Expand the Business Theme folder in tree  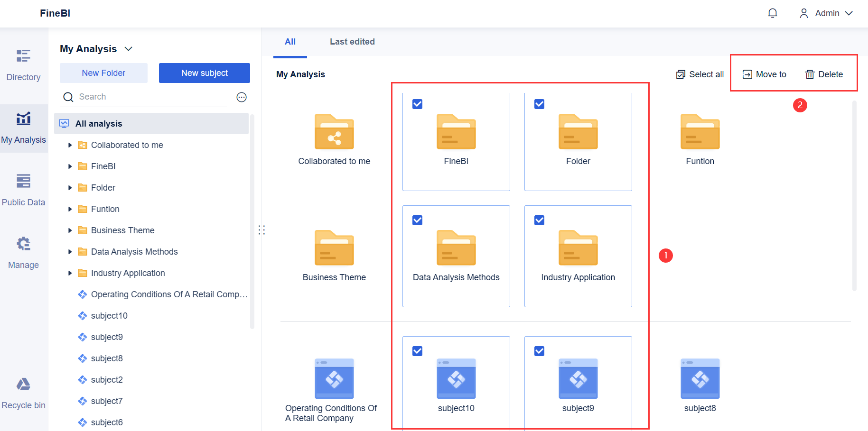(70, 230)
